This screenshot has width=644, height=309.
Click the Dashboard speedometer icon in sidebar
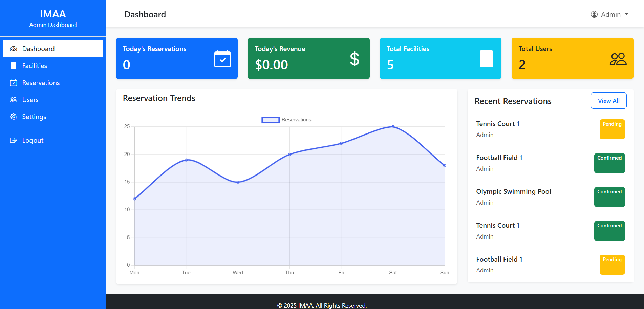(x=14, y=49)
